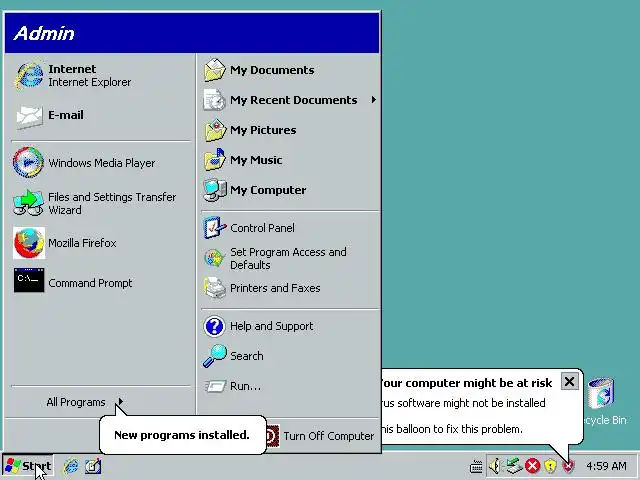Click My Recent Documents icon
This screenshot has height=480, width=640.
coord(215,100)
